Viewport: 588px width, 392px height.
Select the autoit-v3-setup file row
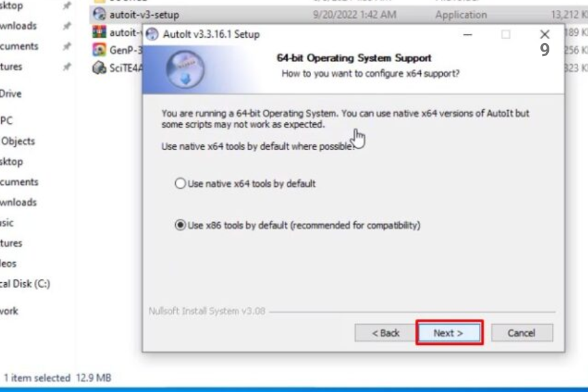338,14
